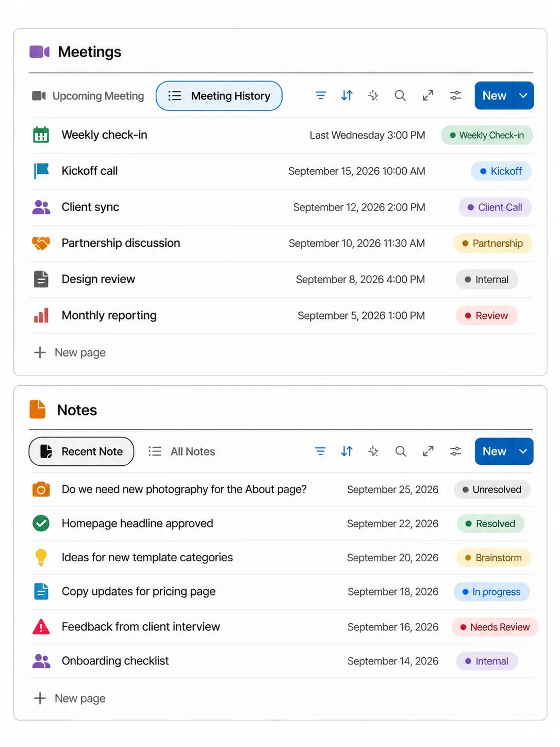The width and height of the screenshot is (560, 747).
Task: Click the camera icon beside photography note
Action: click(x=41, y=489)
